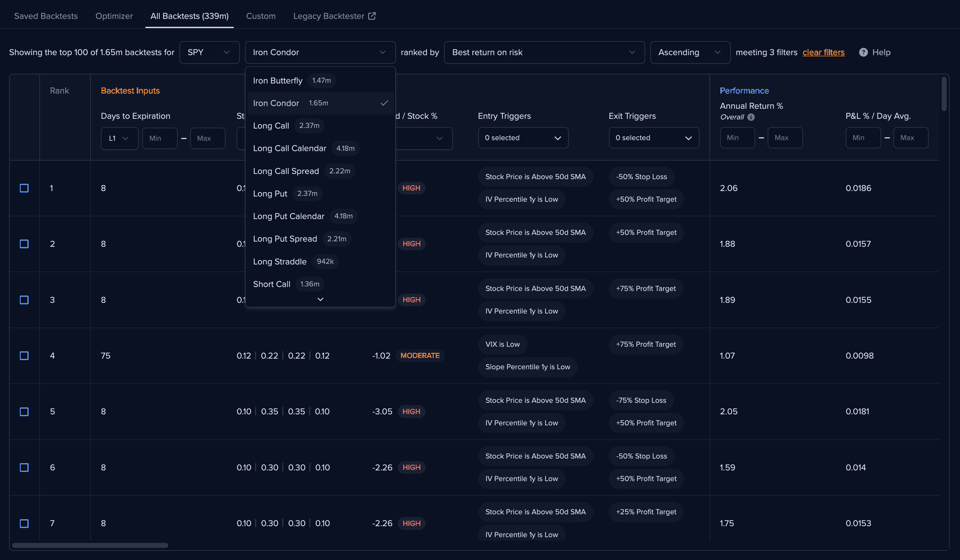960x560 pixels.
Task: Focus the Annual Return Min field
Action: [x=737, y=138]
